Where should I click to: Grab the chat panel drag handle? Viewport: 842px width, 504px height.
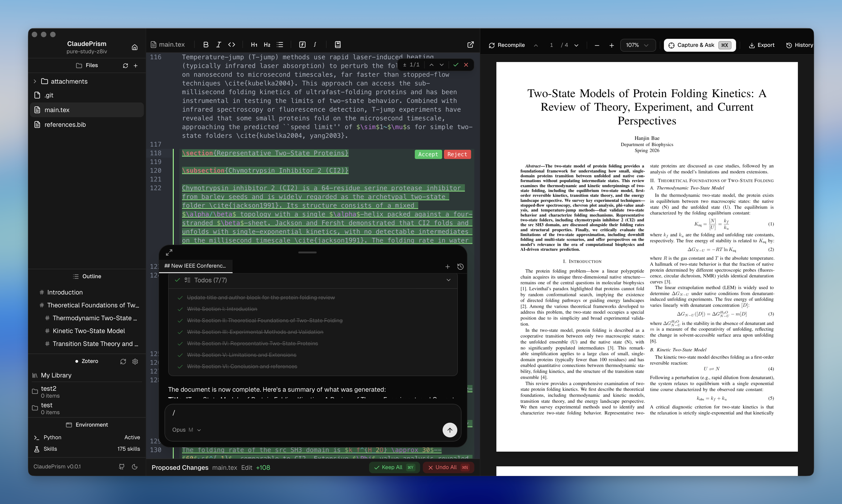tap(307, 252)
